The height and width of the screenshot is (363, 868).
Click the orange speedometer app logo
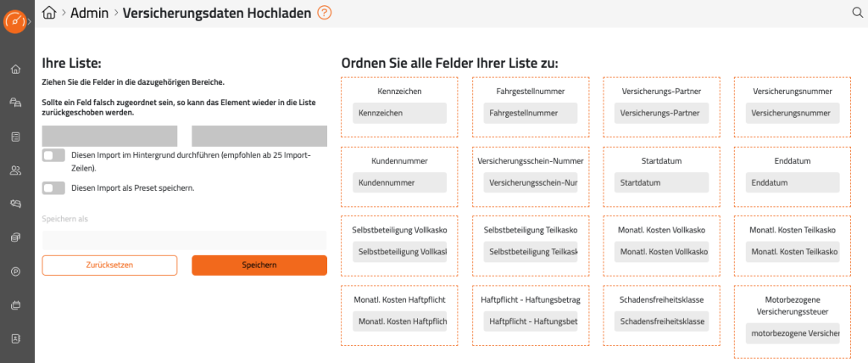(14, 20)
